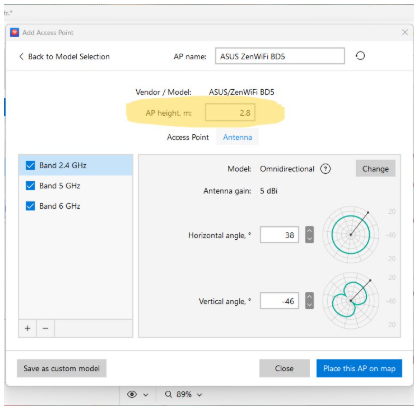Click the horizontal angle polar diagram
Viewport: 418px width, 409px height.
tap(351, 235)
